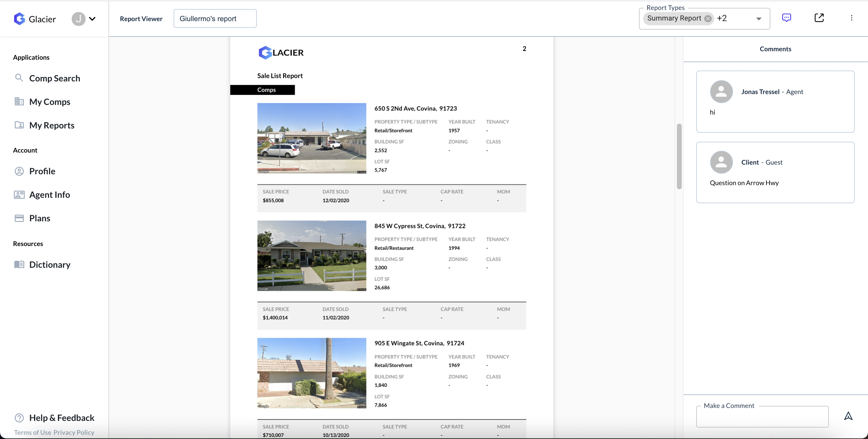Click the Agent Info card icon
Image resolution: width=868 pixels, height=439 pixels.
click(x=19, y=194)
